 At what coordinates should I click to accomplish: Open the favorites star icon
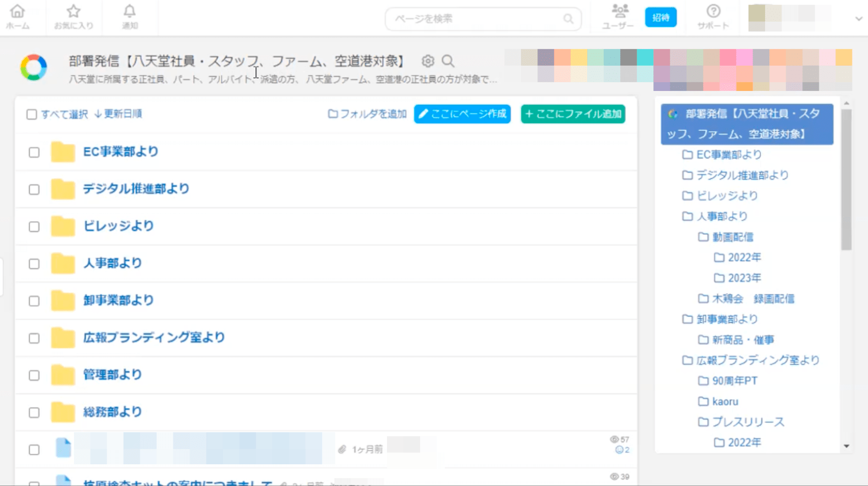pyautogui.click(x=73, y=11)
